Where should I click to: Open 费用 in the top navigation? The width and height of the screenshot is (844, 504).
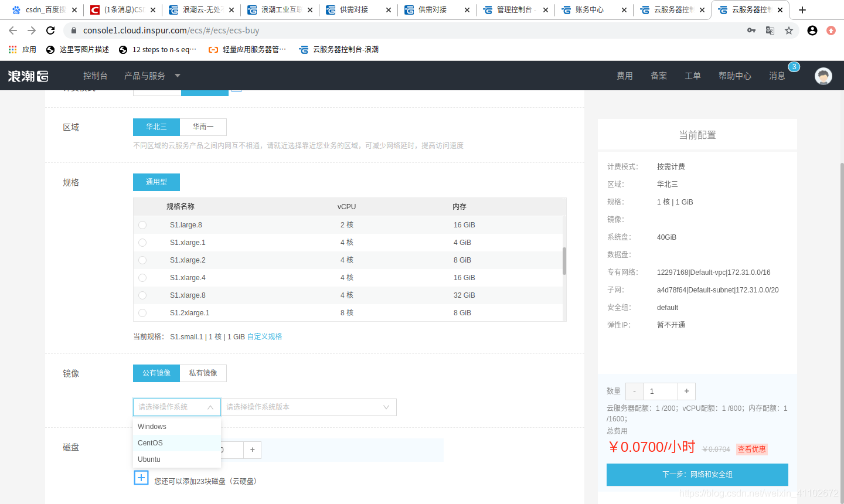(x=625, y=76)
